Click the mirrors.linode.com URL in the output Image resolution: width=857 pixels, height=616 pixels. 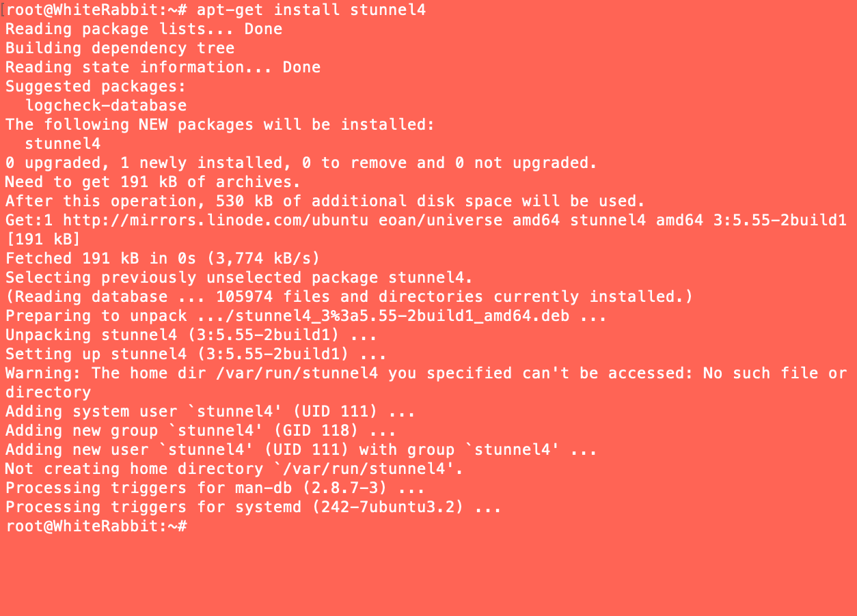[215, 221]
